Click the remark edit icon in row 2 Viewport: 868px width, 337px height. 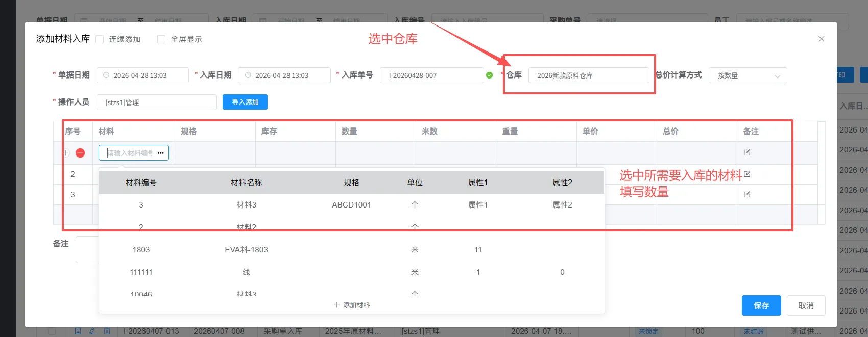coord(747,174)
